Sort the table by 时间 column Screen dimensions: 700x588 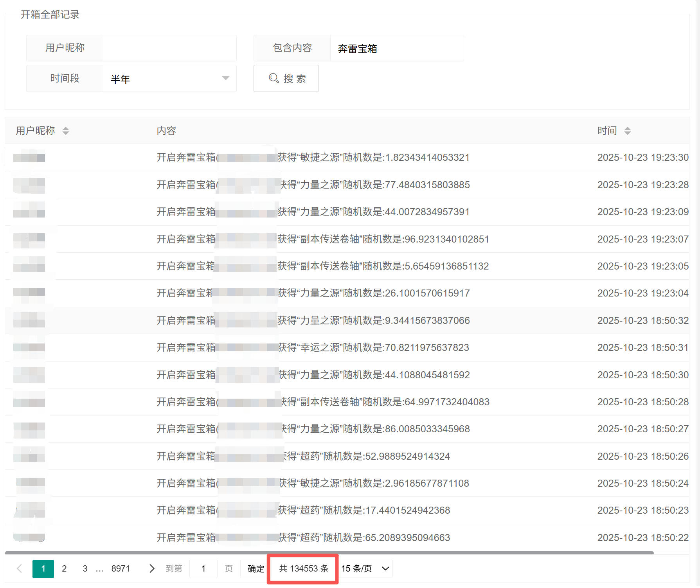click(x=627, y=131)
